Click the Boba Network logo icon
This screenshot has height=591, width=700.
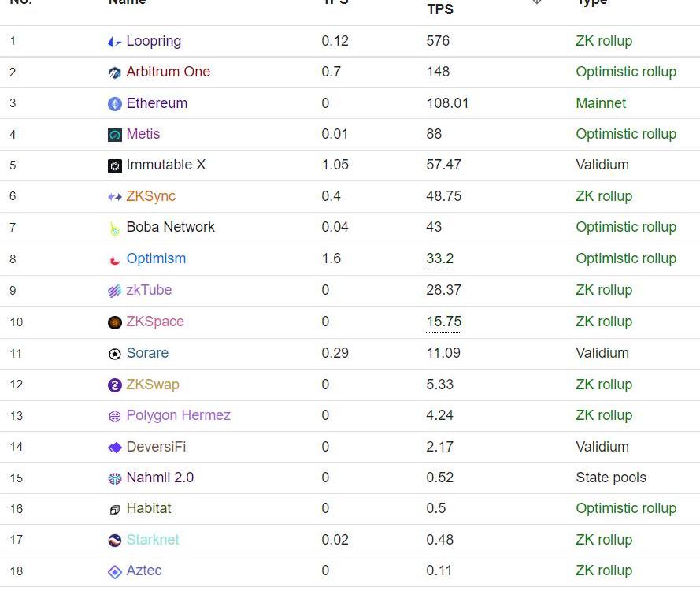pyautogui.click(x=115, y=228)
